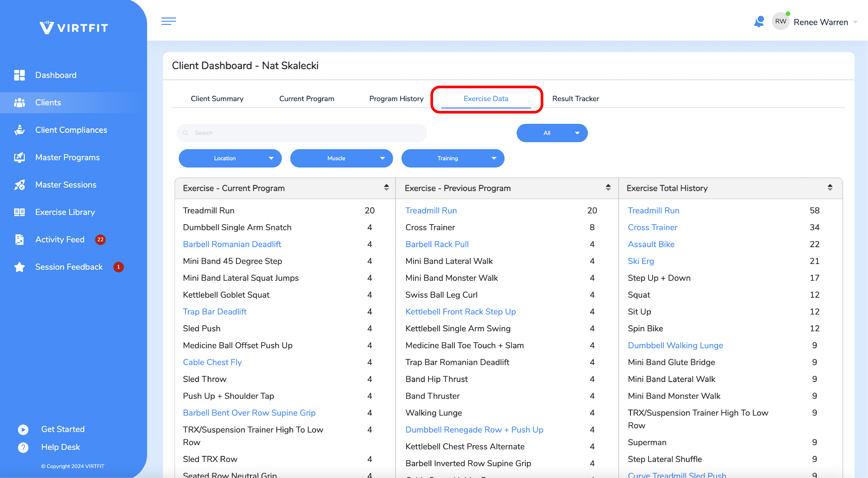868x478 pixels.
Task: Click the Renee Warren user name
Action: pyautogui.click(x=821, y=22)
